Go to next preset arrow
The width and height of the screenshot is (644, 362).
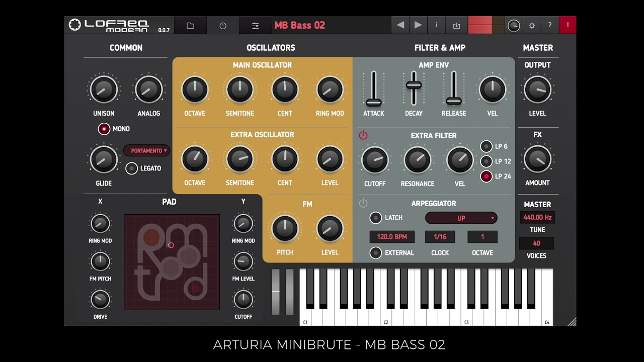coord(418,25)
